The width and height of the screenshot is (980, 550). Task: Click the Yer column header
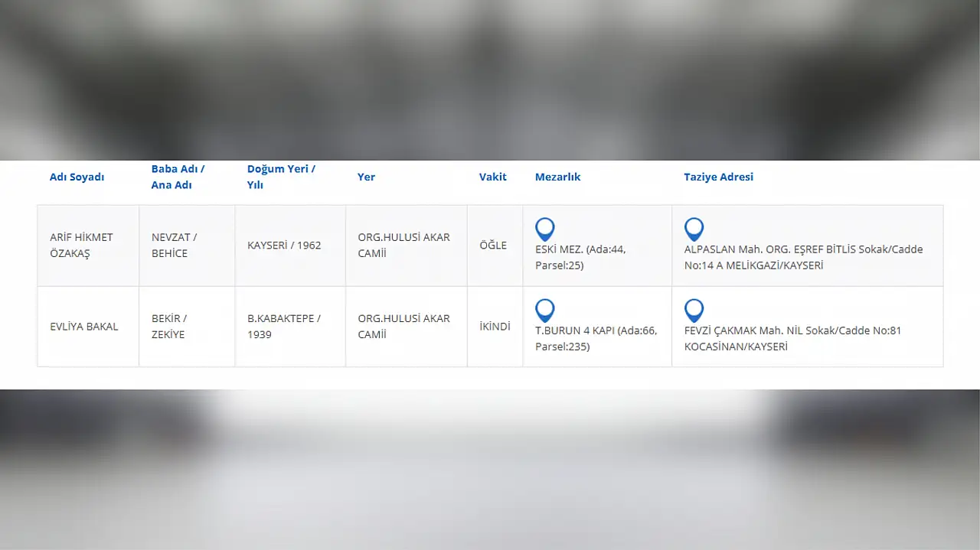point(366,177)
